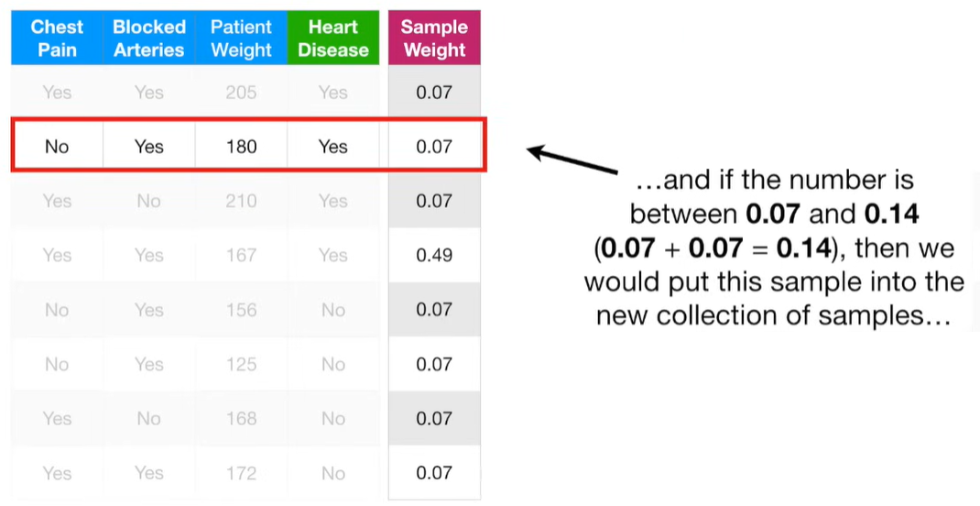Click the Patient Weight column header
The width and height of the screenshot is (980, 506).
coord(241,38)
